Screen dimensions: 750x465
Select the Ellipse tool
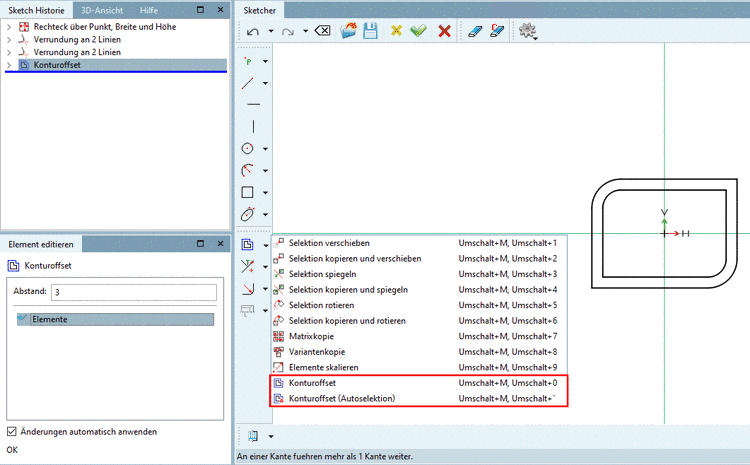point(247,214)
